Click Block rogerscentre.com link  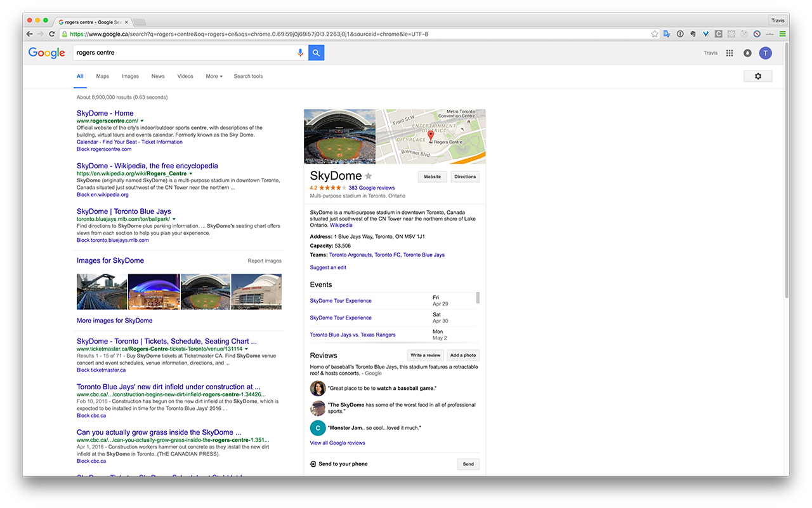tap(104, 149)
